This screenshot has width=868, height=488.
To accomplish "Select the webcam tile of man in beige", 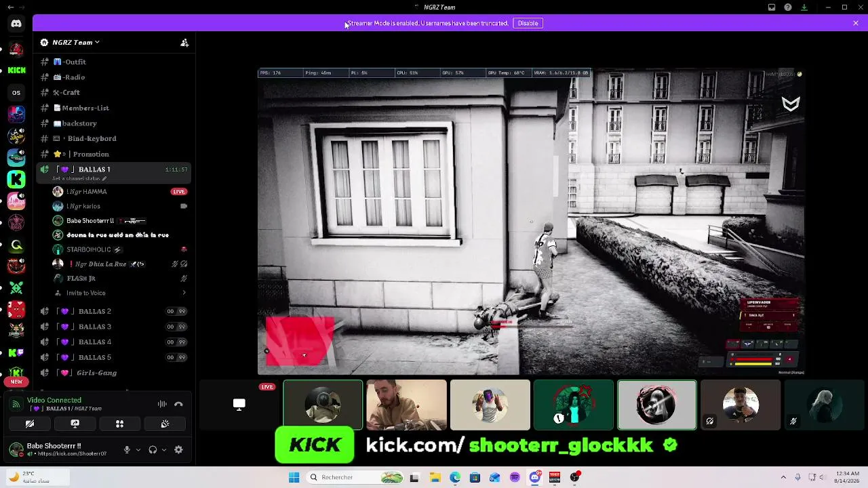I will [406, 405].
